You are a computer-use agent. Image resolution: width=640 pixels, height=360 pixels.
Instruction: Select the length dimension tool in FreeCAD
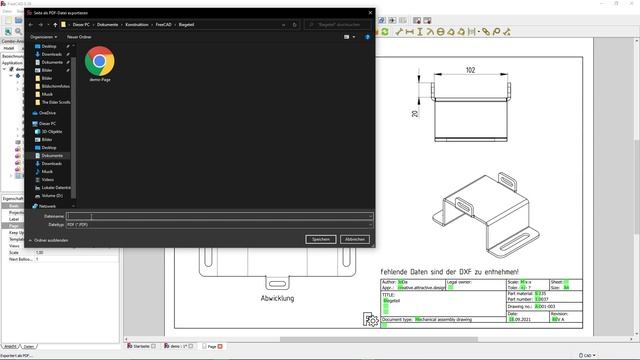pos(399,32)
